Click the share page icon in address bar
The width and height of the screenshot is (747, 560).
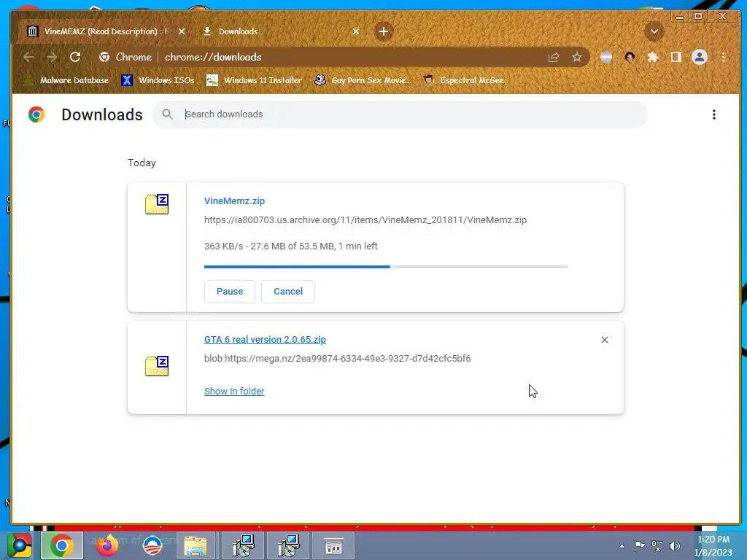tap(554, 57)
